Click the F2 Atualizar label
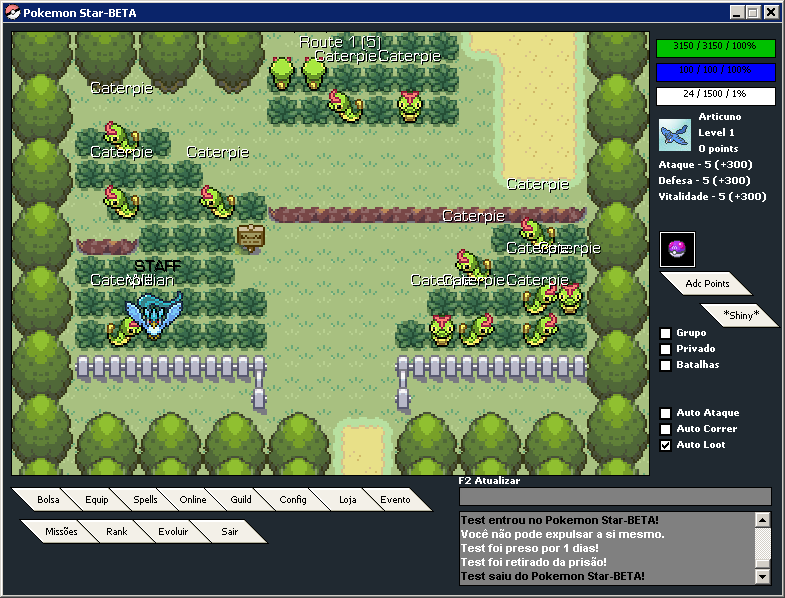Screen dimensions: 785x598 [x=489, y=481]
